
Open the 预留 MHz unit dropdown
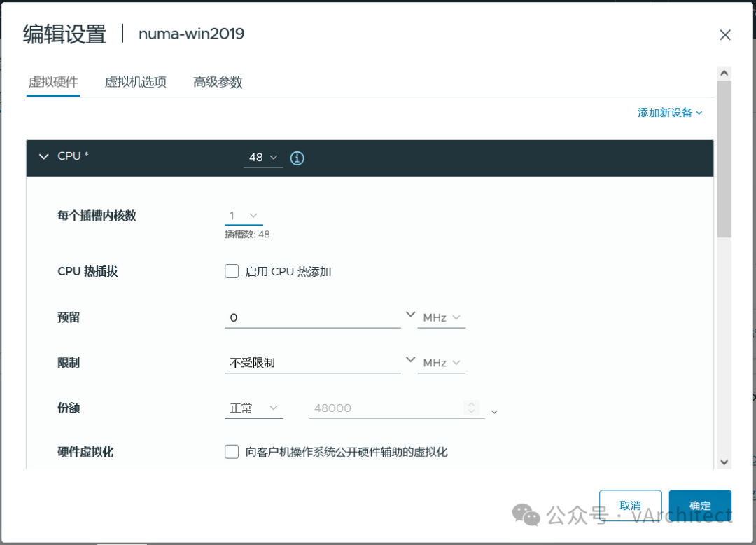pyautogui.click(x=441, y=318)
